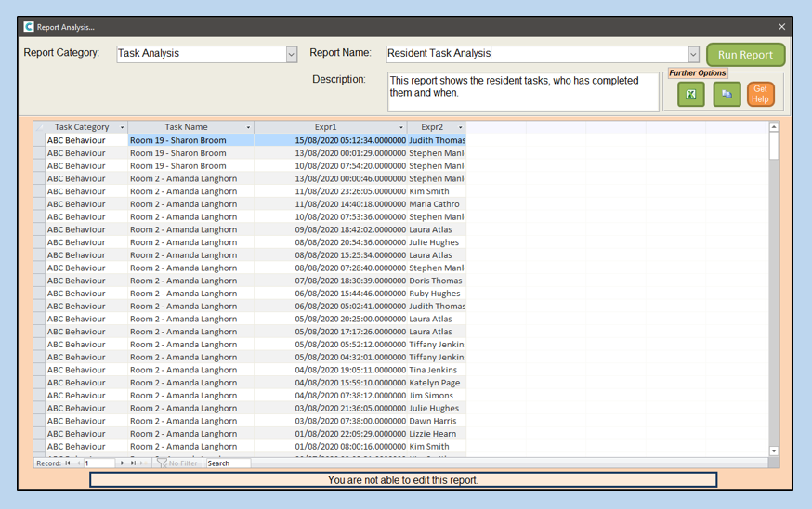Go to first record navigation arrow
This screenshot has height=509, width=812.
point(68,463)
